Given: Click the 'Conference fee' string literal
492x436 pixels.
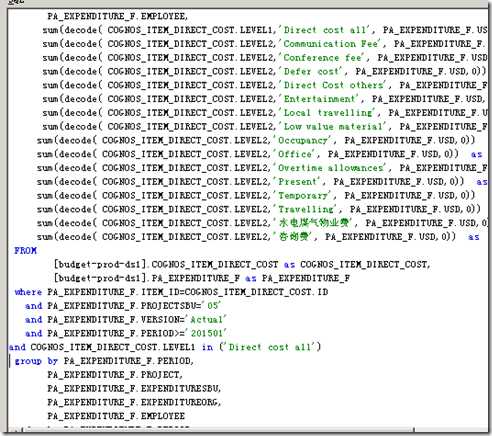Looking at the screenshot, I should click(323, 58).
